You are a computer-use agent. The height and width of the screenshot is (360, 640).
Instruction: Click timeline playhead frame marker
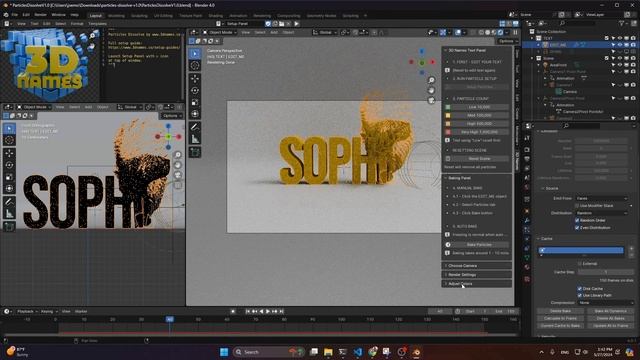pos(169,319)
